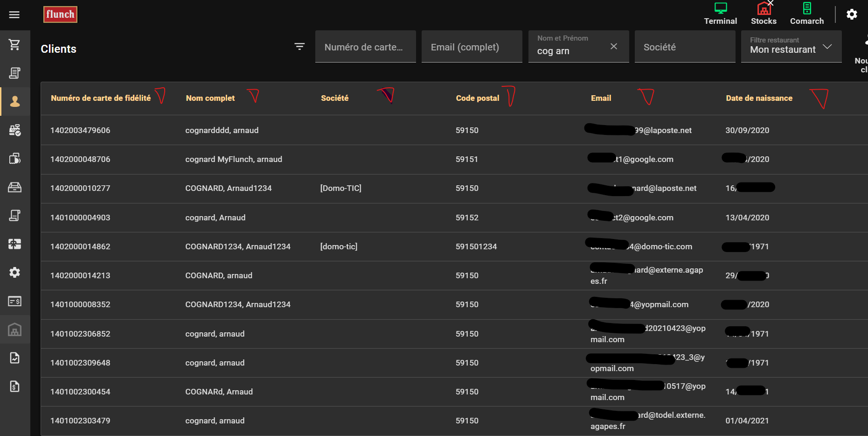Click postal code 59152
This screenshot has width=868, height=436.
[x=467, y=218]
